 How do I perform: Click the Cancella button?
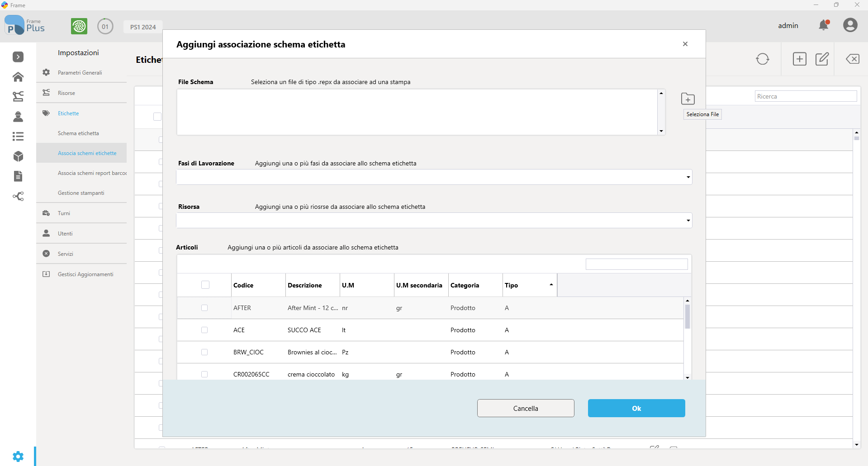tap(526, 408)
